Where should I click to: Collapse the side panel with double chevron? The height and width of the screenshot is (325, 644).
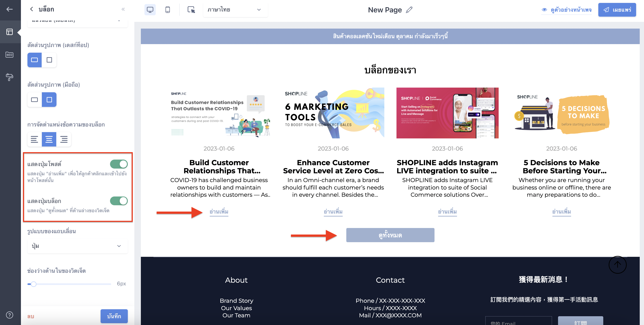123,9
